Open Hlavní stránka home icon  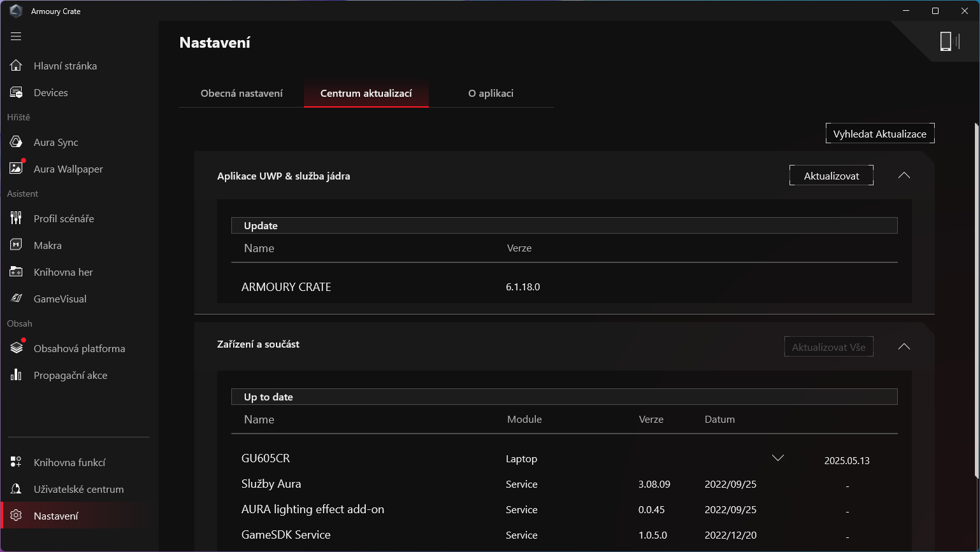coord(16,66)
